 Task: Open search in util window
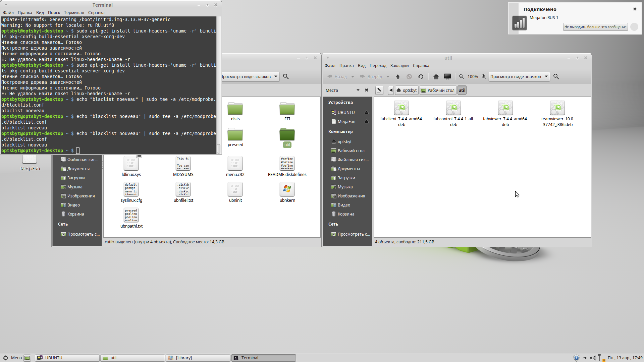coord(556,77)
